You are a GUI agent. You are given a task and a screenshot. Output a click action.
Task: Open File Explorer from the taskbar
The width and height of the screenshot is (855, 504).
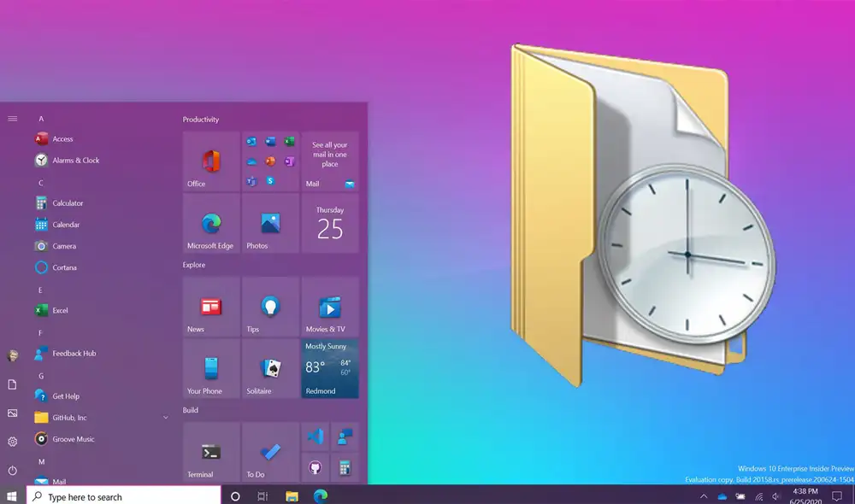coord(292,496)
